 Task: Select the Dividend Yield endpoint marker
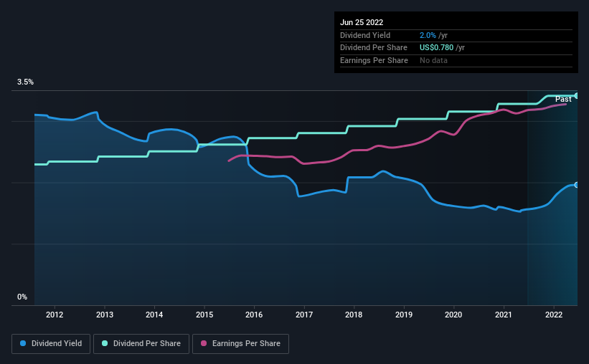tap(577, 185)
